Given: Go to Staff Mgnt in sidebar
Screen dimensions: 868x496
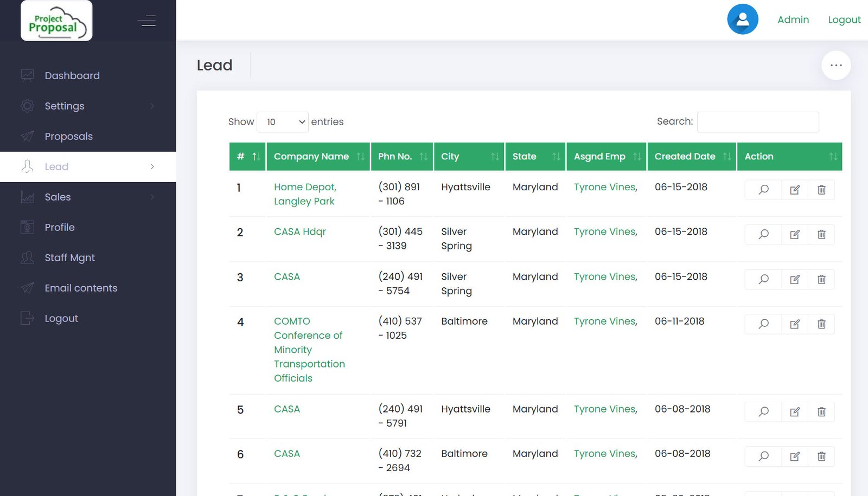Looking at the screenshot, I should coord(69,257).
